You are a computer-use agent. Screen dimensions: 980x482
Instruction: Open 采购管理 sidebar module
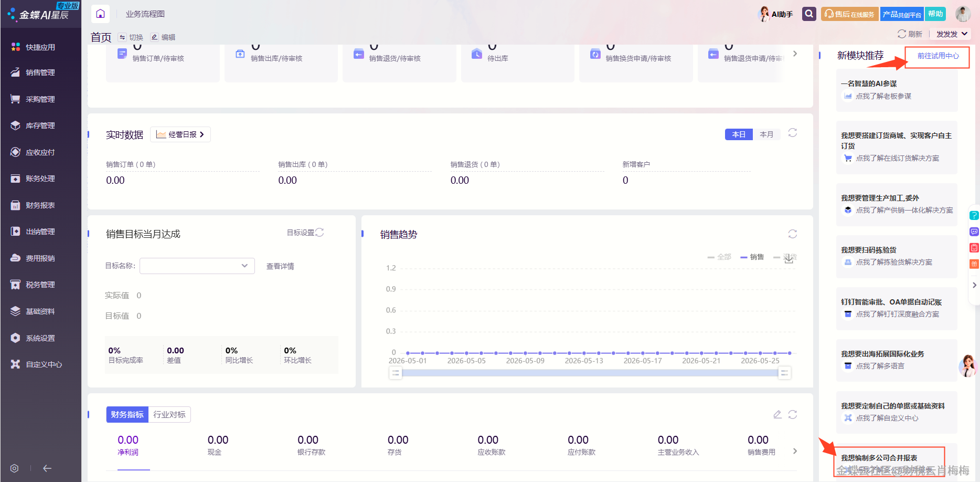pyautogui.click(x=40, y=99)
